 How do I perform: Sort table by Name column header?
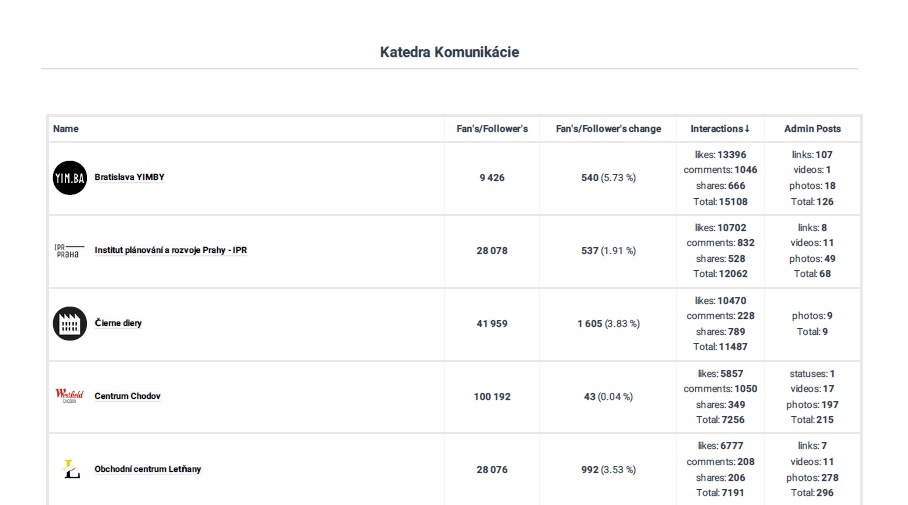point(66,129)
